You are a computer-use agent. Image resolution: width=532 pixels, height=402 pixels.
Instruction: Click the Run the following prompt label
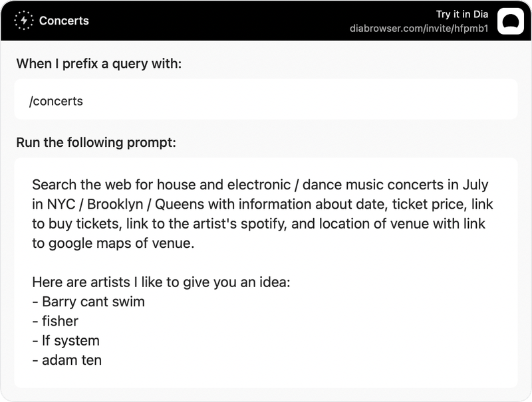(x=96, y=142)
